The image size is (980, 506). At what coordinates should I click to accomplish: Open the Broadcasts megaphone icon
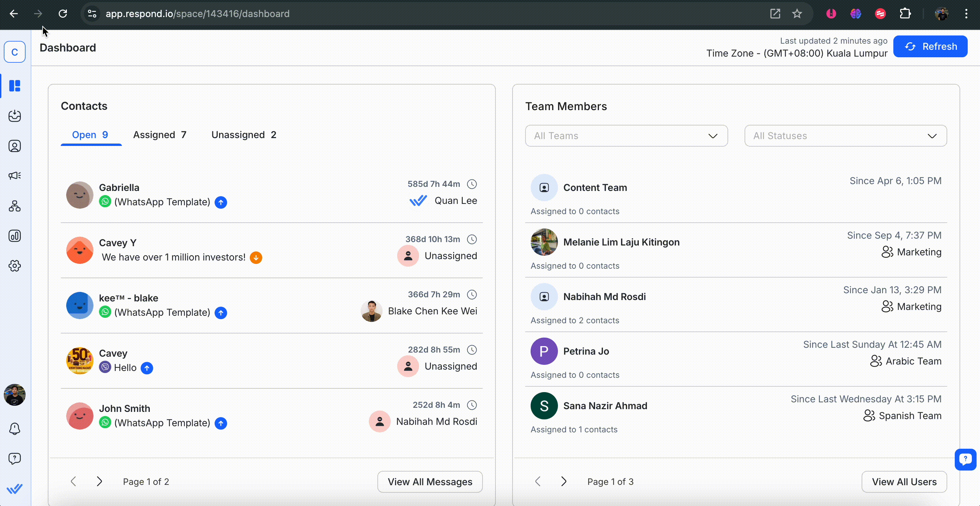coord(14,176)
